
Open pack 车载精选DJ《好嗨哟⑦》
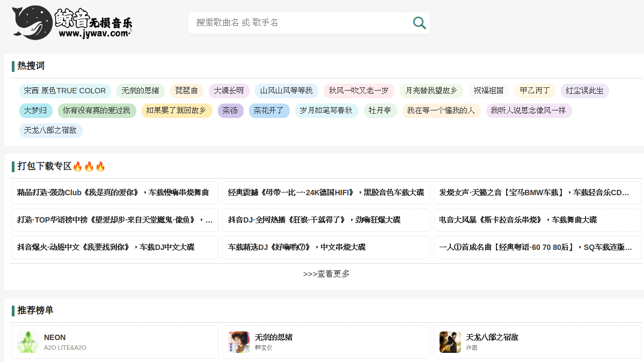click(x=326, y=247)
